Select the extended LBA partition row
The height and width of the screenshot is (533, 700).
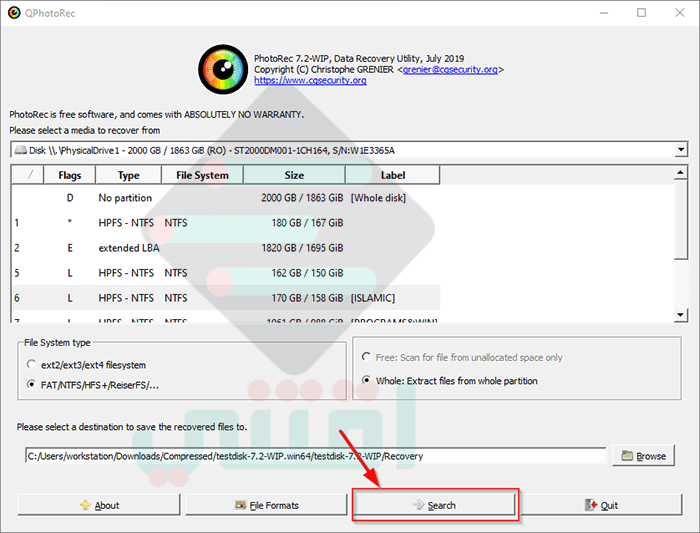tap(226, 248)
